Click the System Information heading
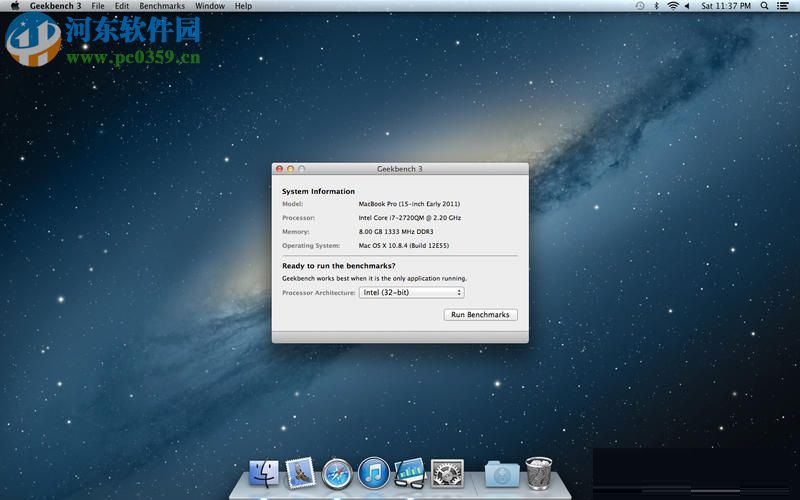The height and width of the screenshot is (500, 800). click(318, 191)
